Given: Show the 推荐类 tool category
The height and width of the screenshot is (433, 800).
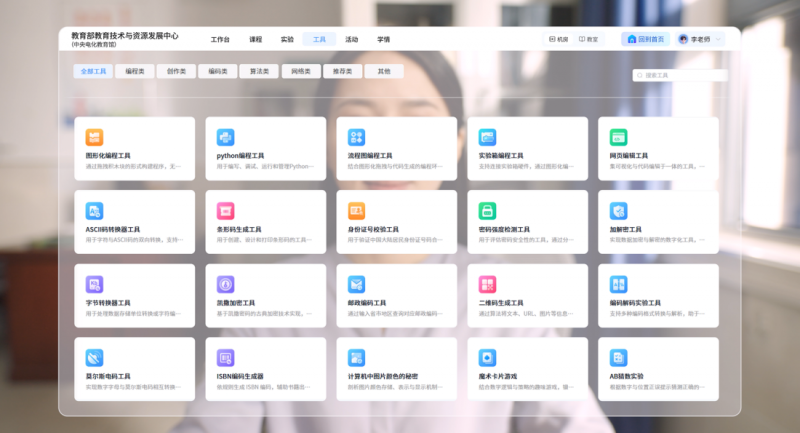Looking at the screenshot, I should point(342,72).
